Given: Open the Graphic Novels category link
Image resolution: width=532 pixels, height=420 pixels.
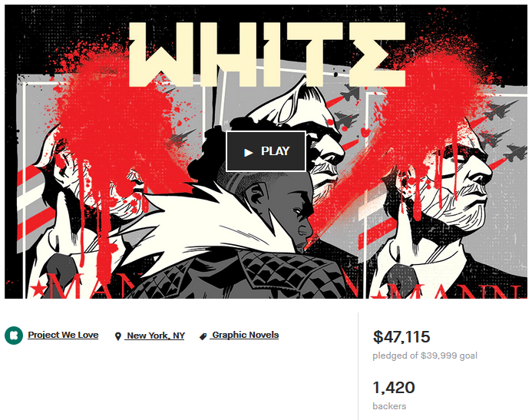Looking at the screenshot, I should [x=244, y=335].
